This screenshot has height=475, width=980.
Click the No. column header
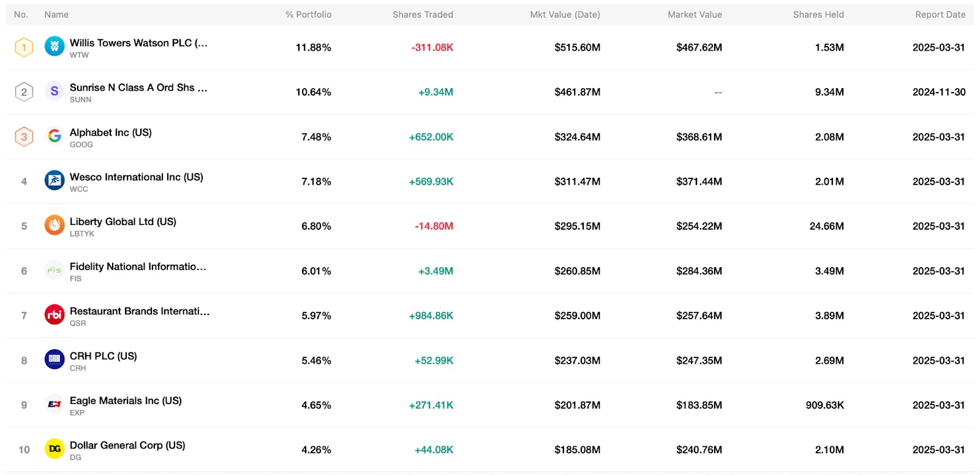coord(21,15)
